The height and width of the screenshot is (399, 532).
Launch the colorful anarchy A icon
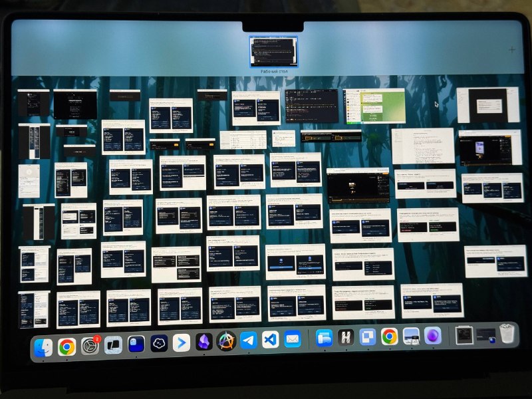pos(226,341)
